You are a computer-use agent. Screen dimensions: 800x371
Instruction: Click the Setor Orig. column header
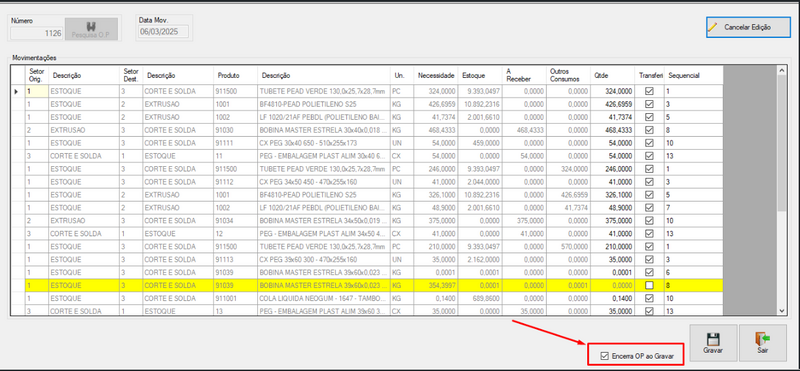37,75
